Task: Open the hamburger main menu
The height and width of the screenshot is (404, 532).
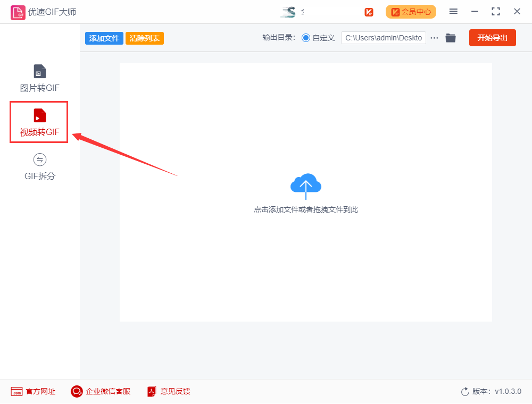Action: click(453, 12)
